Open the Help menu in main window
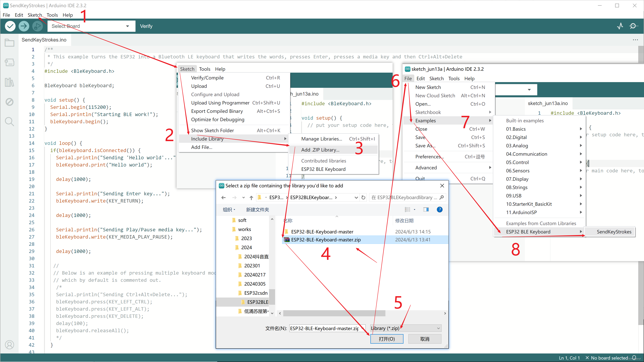Viewport: 644px width, 362px height. 68,15
